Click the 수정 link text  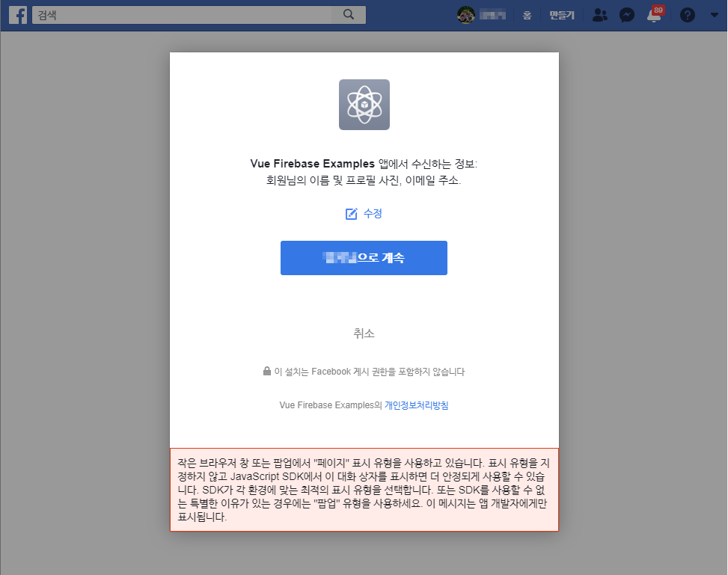(x=373, y=214)
